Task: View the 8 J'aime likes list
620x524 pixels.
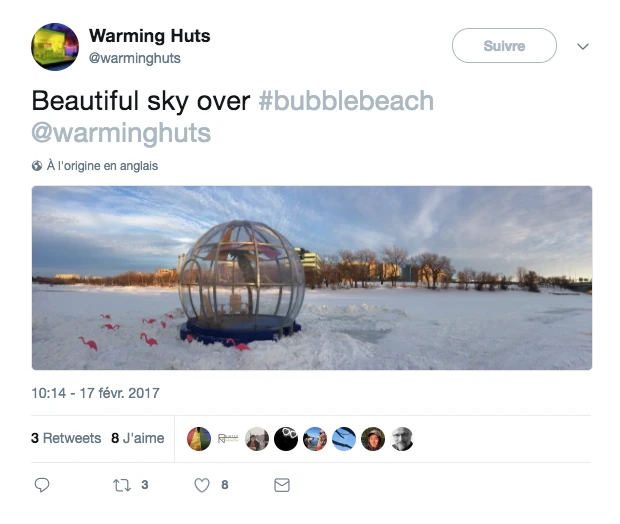Action: (138, 438)
